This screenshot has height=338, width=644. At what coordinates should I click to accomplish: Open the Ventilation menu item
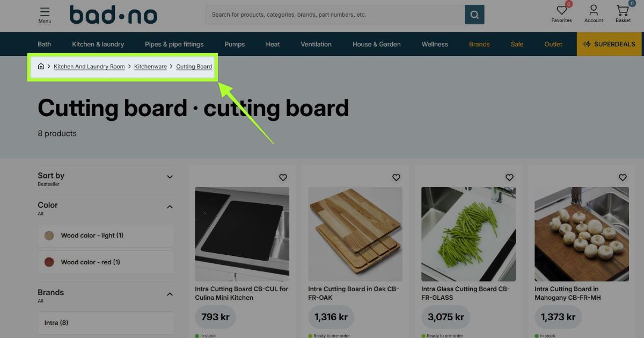pyautogui.click(x=316, y=44)
